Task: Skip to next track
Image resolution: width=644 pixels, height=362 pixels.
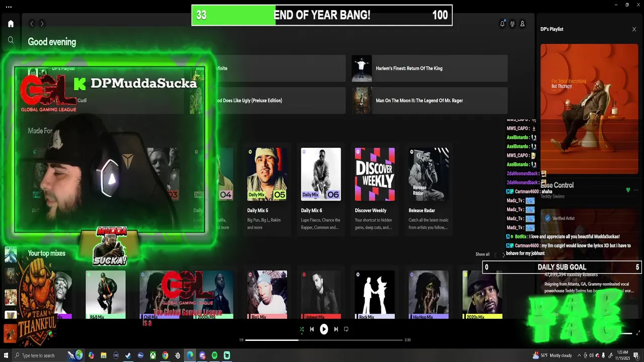Action: tap(336, 329)
